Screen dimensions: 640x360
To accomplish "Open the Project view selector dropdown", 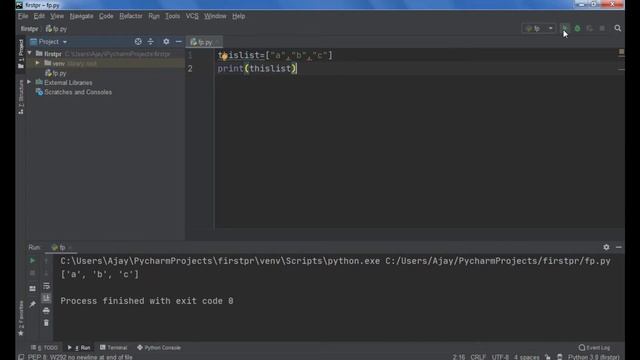I will point(49,42).
